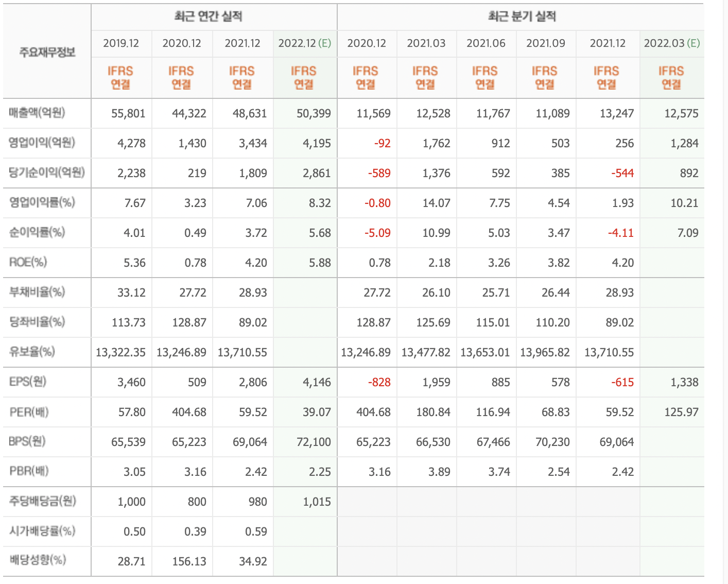The image size is (728, 584).
Task: Click the PER value 125.97
Action: click(x=681, y=412)
